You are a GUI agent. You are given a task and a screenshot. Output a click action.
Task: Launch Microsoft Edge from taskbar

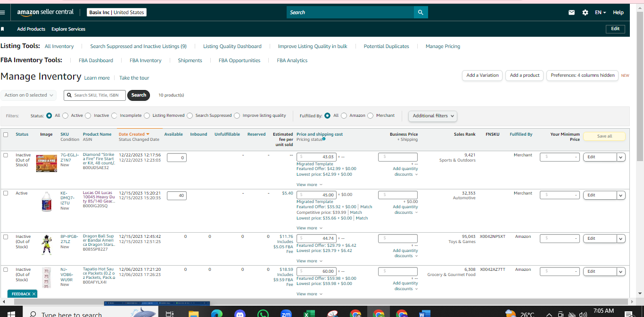(x=216, y=314)
